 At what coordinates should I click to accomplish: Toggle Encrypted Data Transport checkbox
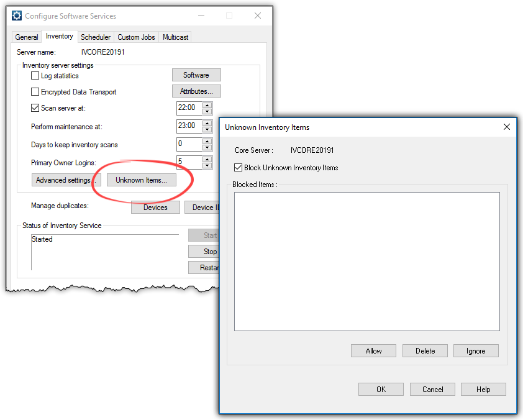coord(35,92)
